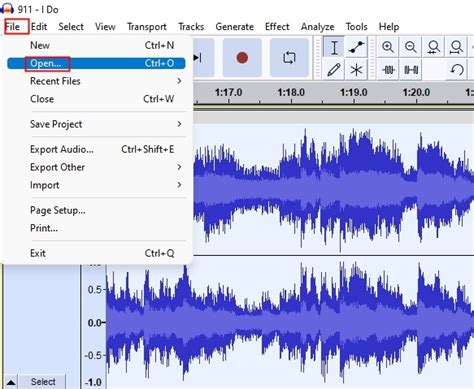The image size is (474, 389).
Task: Pick the Draw pencil tool
Action: (x=334, y=70)
